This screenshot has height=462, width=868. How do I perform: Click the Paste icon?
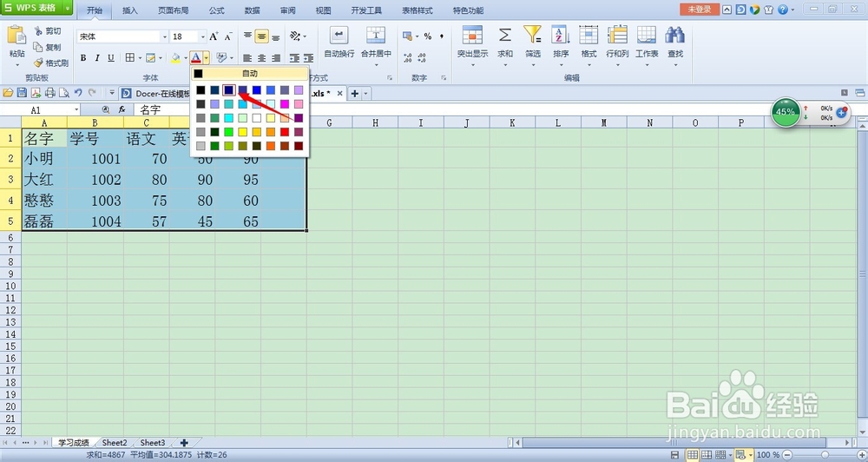pyautogui.click(x=16, y=36)
